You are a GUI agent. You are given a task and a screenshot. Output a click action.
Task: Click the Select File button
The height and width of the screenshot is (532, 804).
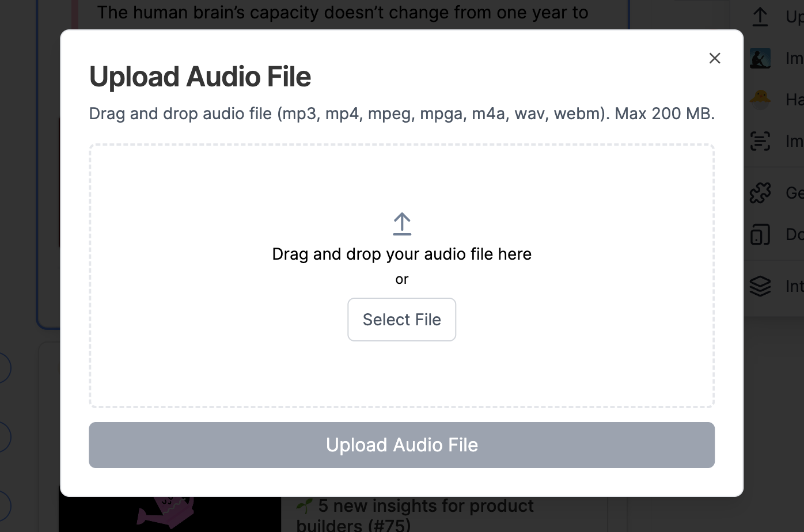coord(401,320)
